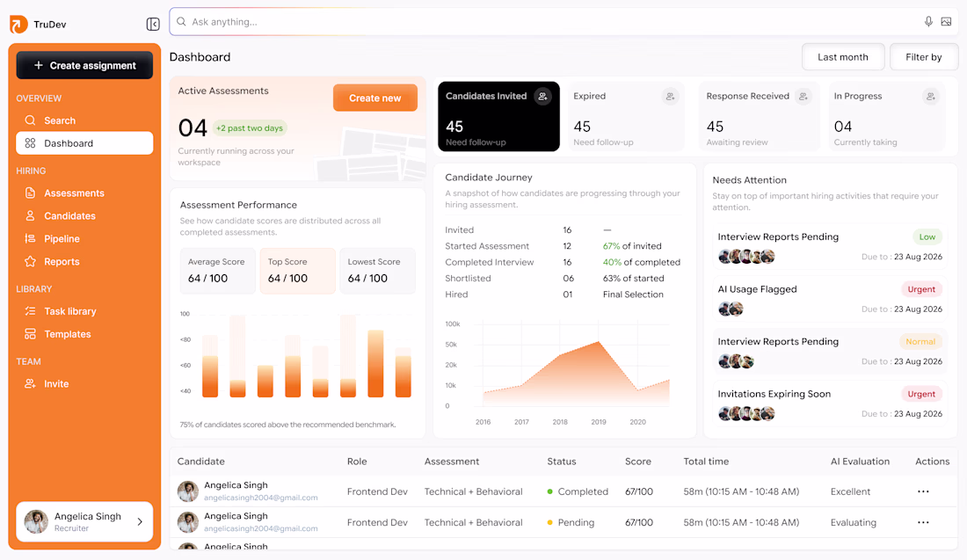Click avatar in Completed candidate row
The image size is (967, 560).
coord(188,491)
